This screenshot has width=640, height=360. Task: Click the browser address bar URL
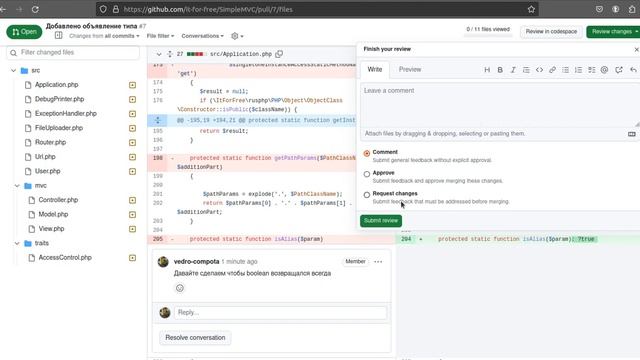click(208, 9)
